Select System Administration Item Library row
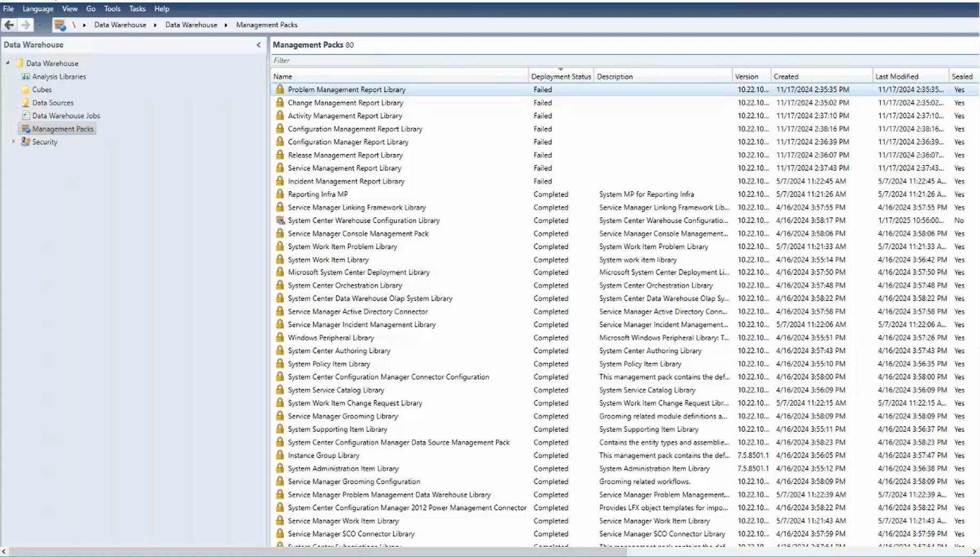 coord(625,468)
